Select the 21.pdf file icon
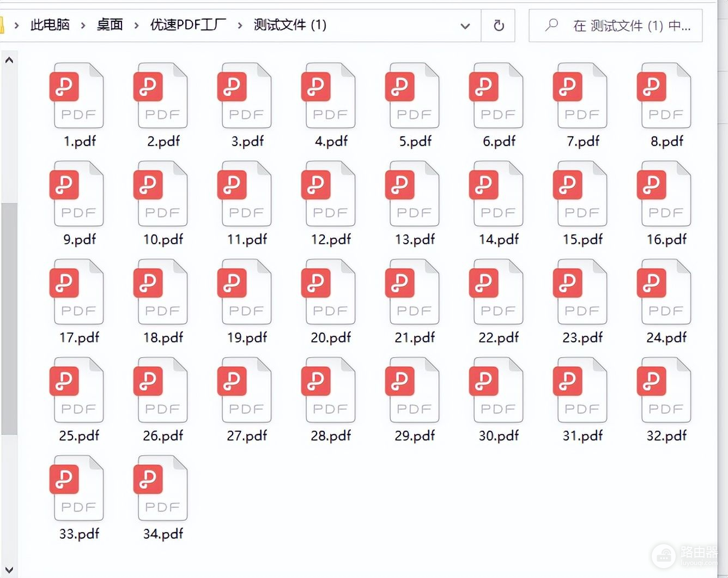 (x=413, y=292)
